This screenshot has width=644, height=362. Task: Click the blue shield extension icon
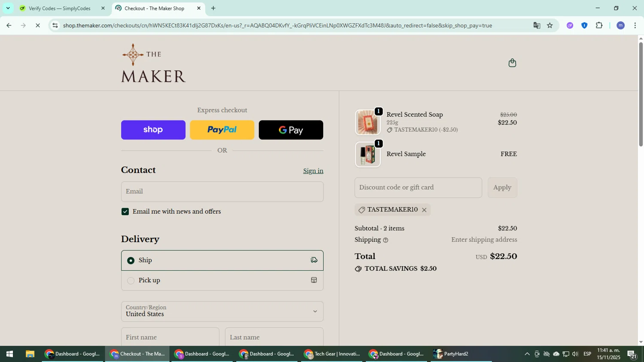click(584, 25)
